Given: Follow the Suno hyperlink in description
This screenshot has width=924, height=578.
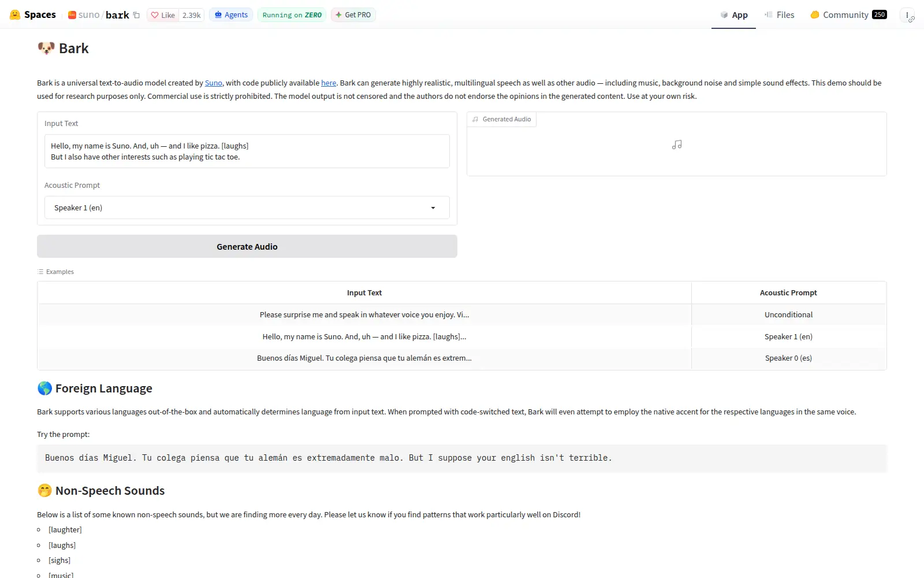Looking at the screenshot, I should [213, 83].
